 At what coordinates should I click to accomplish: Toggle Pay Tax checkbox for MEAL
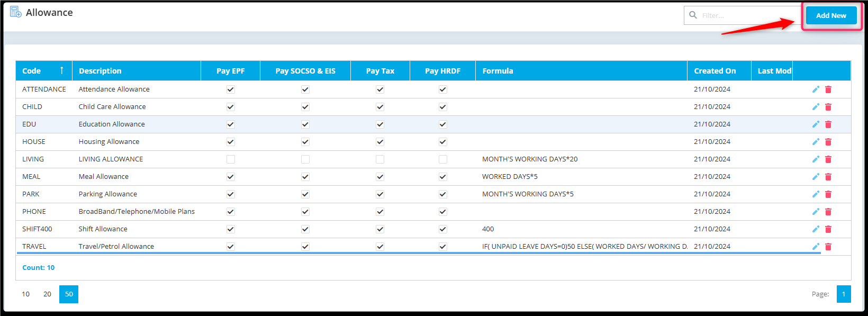pos(380,177)
